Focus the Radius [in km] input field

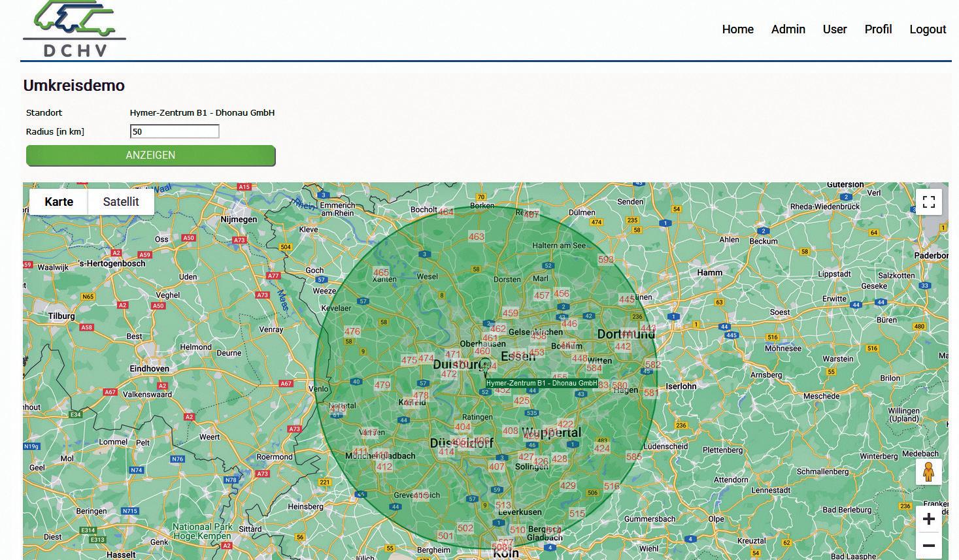(175, 131)
